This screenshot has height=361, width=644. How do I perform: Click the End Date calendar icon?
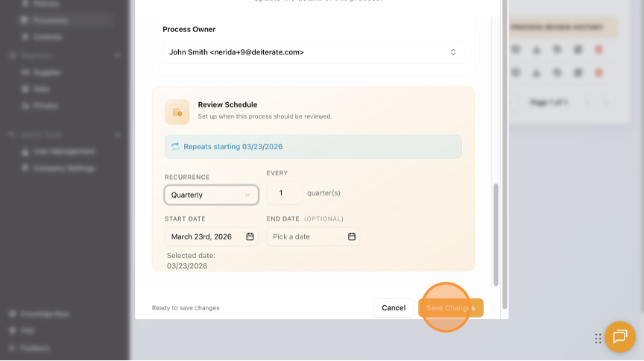point(352,236)
